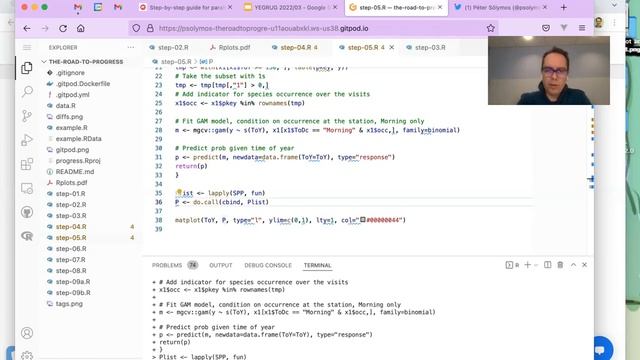Split the terminal panel
The image size is (640, 360).
coord(548,265)
